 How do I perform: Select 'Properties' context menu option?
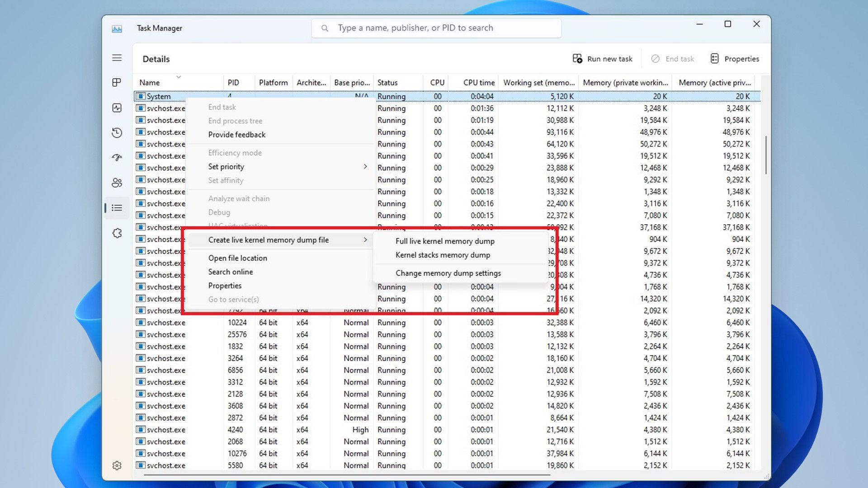tap(225, 286)
